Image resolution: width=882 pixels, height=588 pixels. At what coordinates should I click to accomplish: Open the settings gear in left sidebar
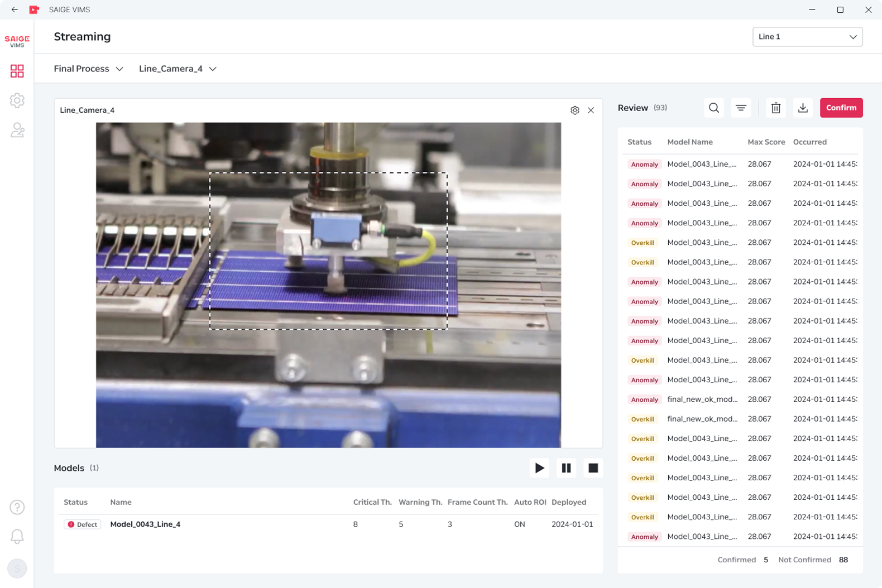click(17, 100)
